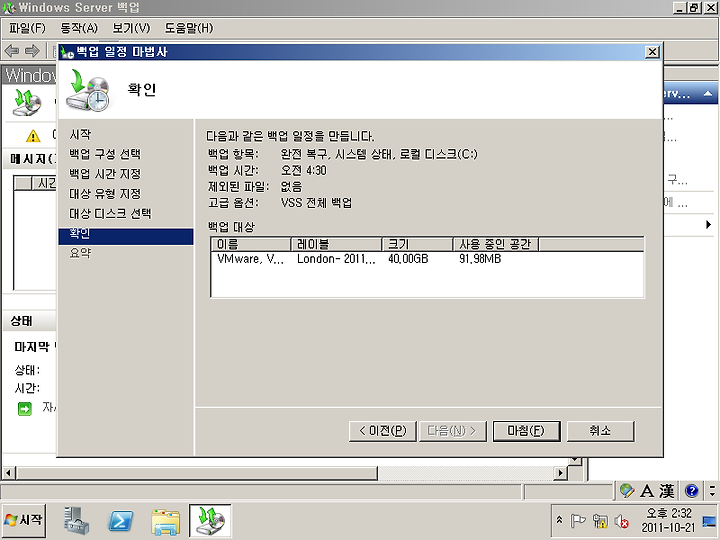
Task: Click the forward arrow in the main toolbar
Action: point(31,51)
